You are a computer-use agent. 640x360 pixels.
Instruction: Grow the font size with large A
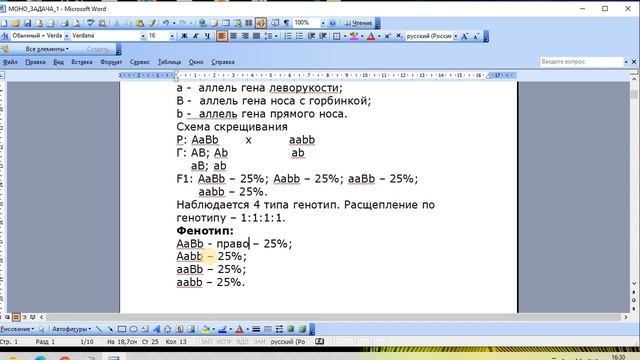tap(464, 36)
